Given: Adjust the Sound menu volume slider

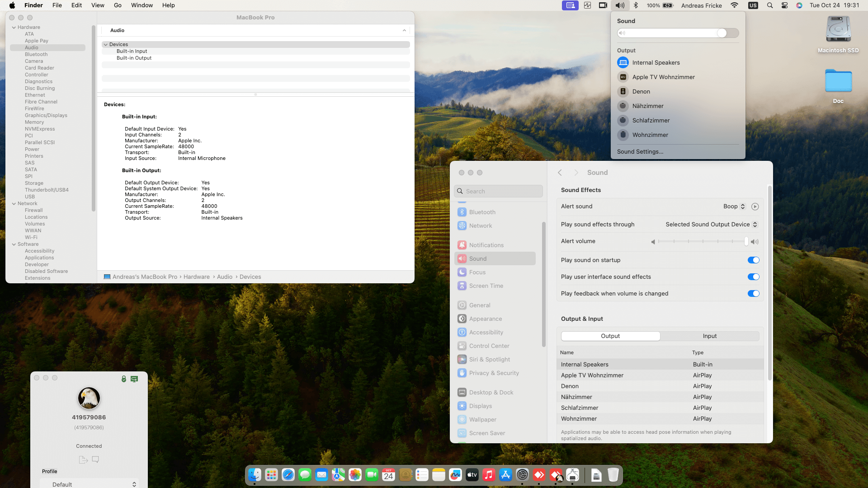Looking at the screenshot, I should (x=678, y=33).
